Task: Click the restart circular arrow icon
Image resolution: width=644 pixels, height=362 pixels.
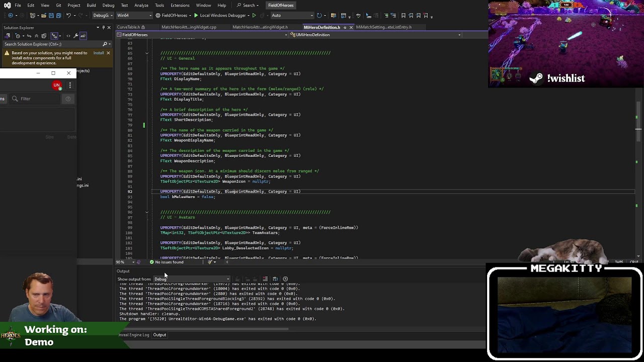Action: [x=319, y=16]
